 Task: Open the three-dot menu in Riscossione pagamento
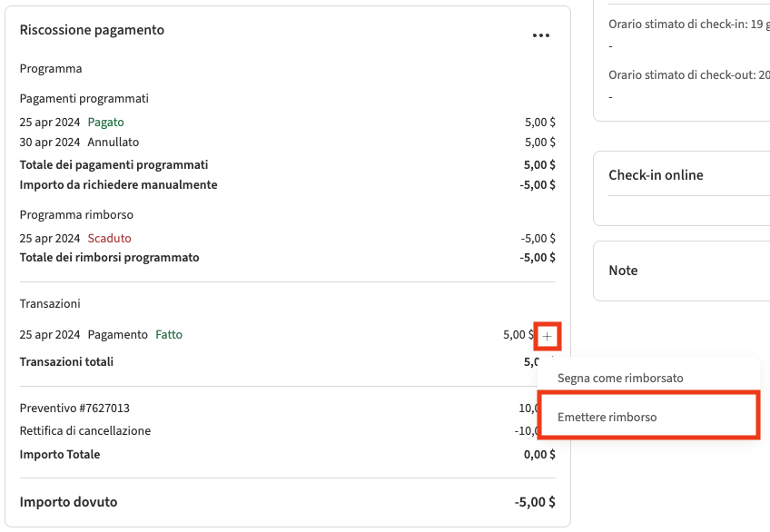click(541, 35)
